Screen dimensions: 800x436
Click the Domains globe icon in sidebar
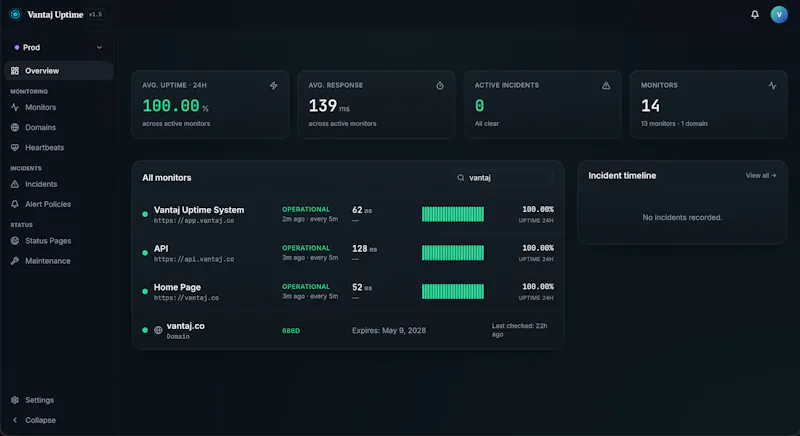tap(15, 127)
